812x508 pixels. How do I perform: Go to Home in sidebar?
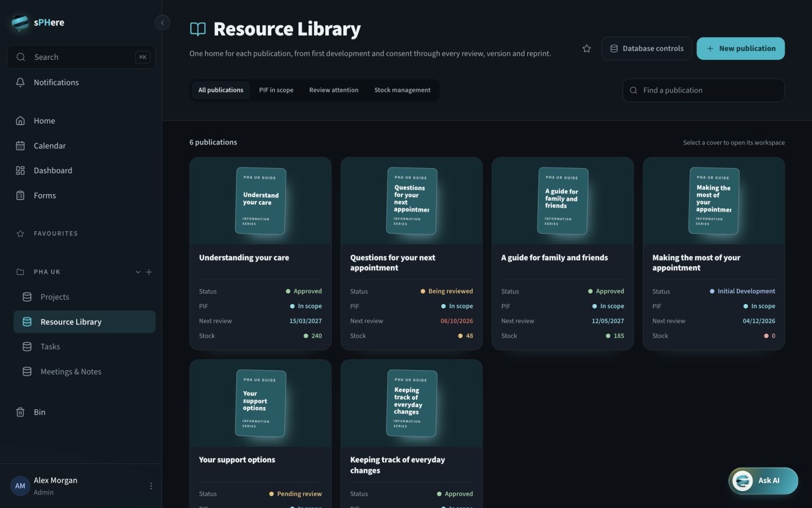[81, 121]
